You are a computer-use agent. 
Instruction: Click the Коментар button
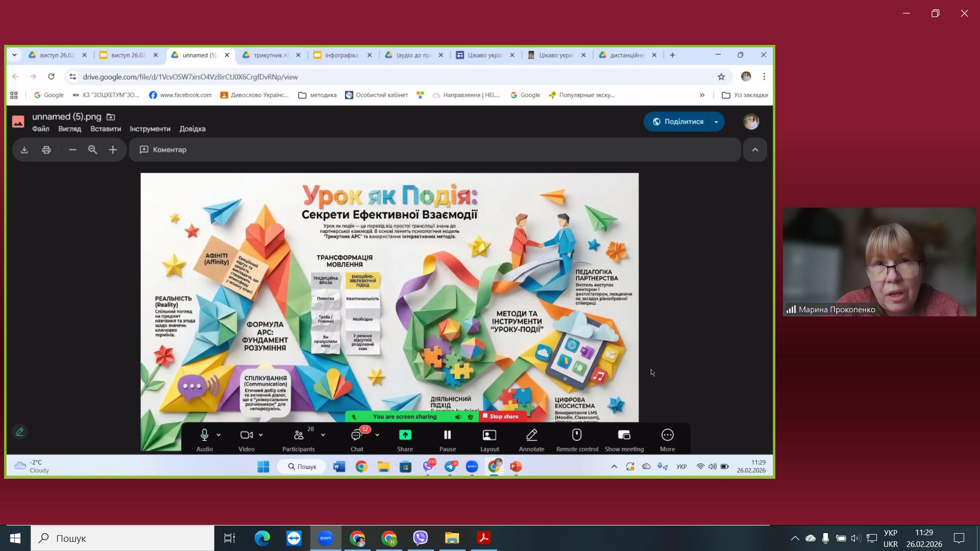click(163, 149)
